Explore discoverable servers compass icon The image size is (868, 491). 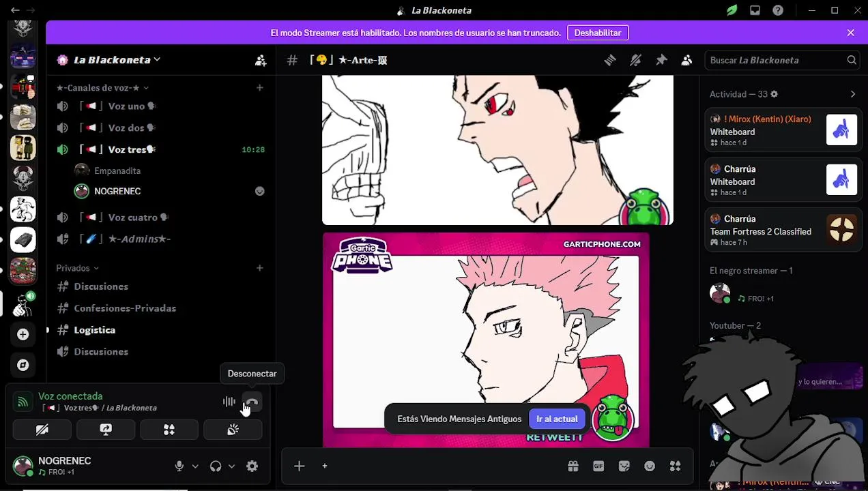[23, 366]
